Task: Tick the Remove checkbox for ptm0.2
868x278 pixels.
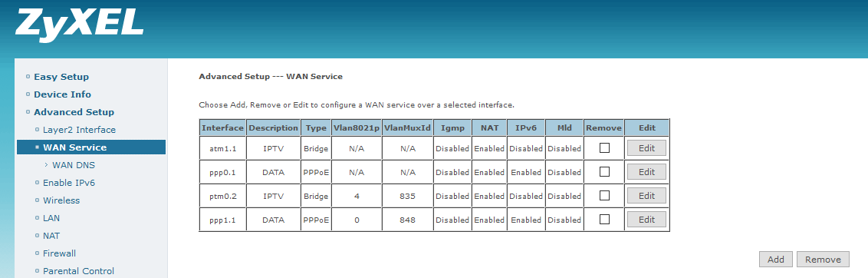Action: pyautogui.click(x=604, y=195)
